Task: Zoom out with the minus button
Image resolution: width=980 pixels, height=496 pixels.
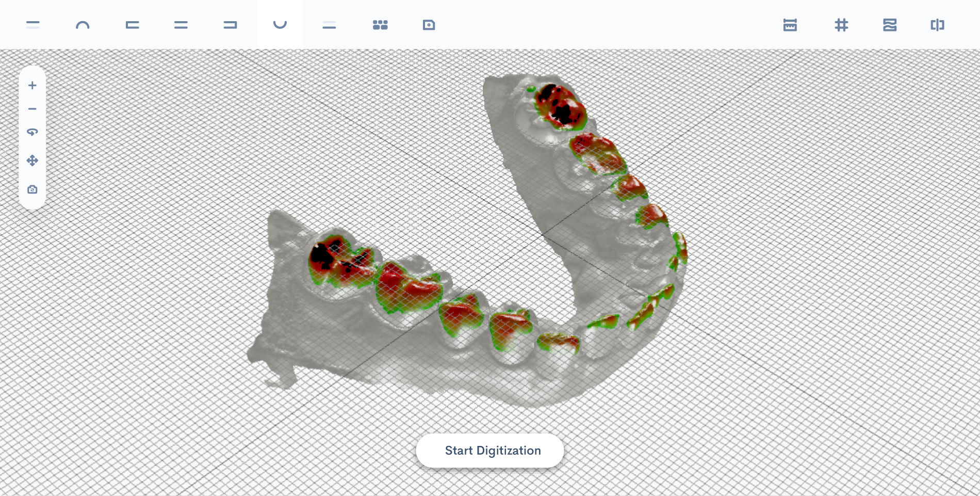Action: click(32, 109)
